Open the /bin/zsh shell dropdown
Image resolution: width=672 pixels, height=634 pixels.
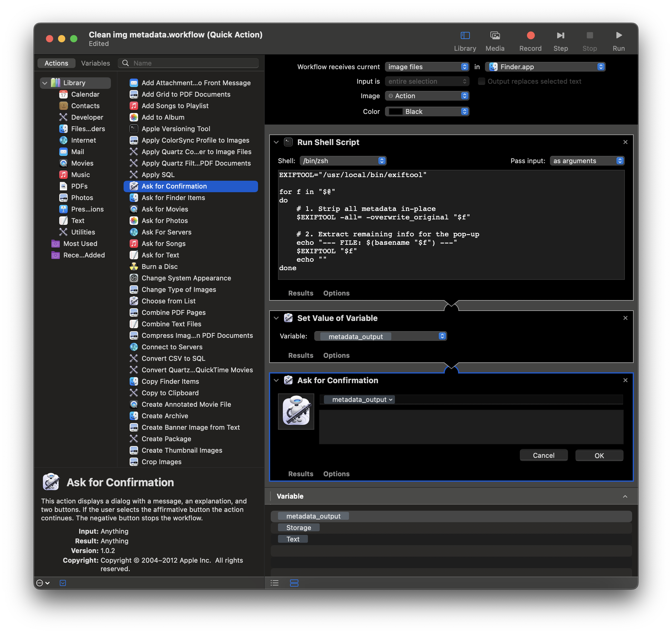[343, 160]
